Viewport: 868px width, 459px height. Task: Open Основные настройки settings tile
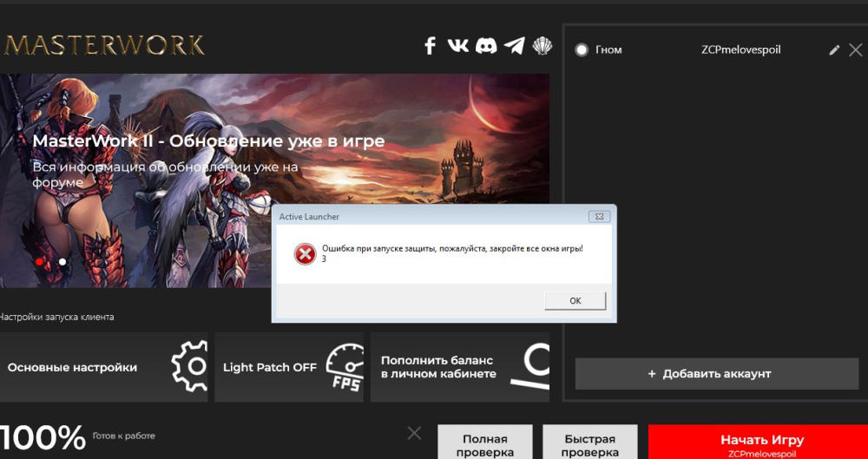[103, 367]
